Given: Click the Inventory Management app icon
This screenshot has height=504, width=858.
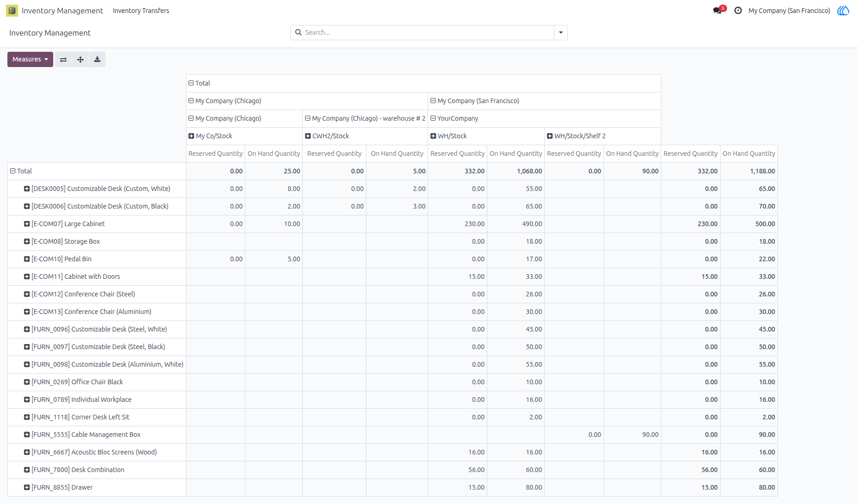Looking at the screenshot, I should [12, 11].
